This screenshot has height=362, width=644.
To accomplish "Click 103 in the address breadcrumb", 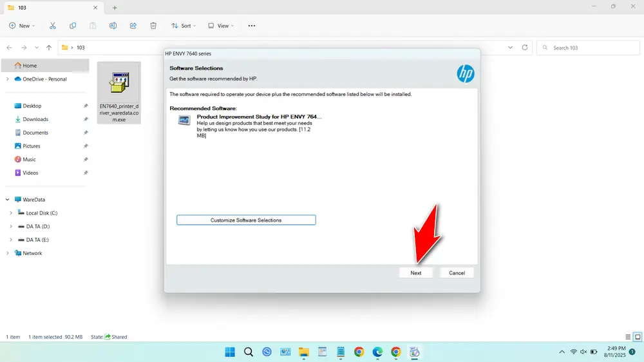I will point(80,48).
